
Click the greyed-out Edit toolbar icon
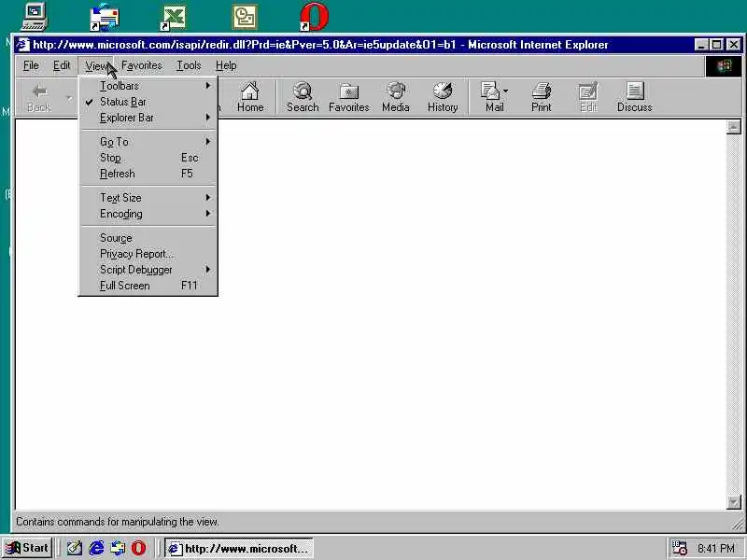pos(588,97)
